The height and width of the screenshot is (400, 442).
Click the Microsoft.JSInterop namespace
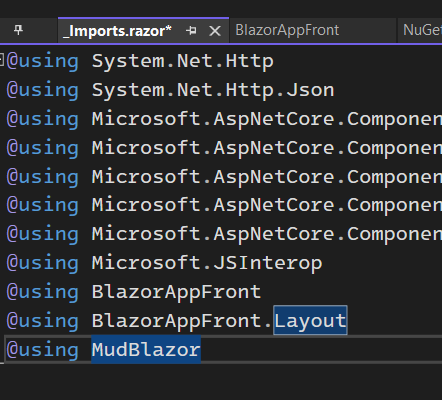tap(207, 263)
